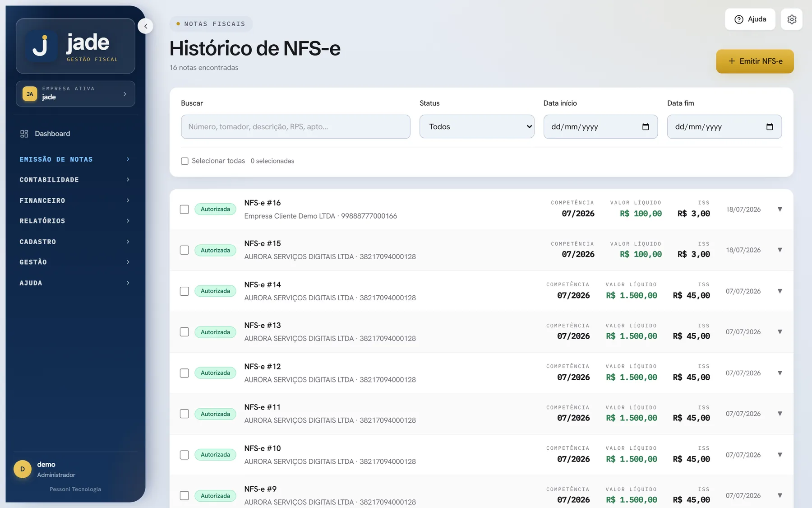Click the Data fim date field
The image size is (812, 508).
[724, 127]
